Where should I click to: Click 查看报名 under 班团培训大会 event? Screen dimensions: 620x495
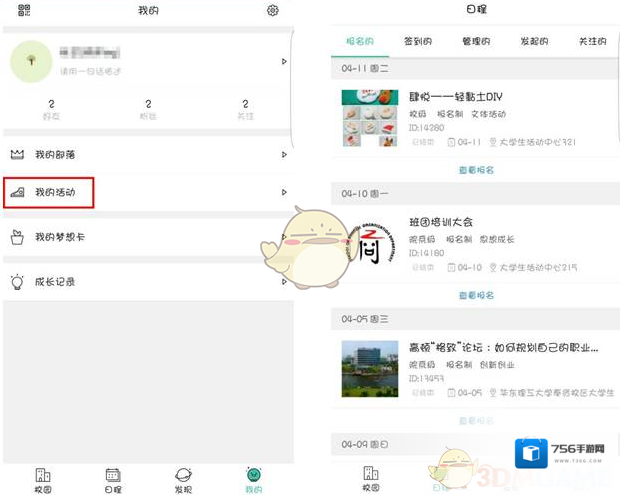(x=476, y=295)
